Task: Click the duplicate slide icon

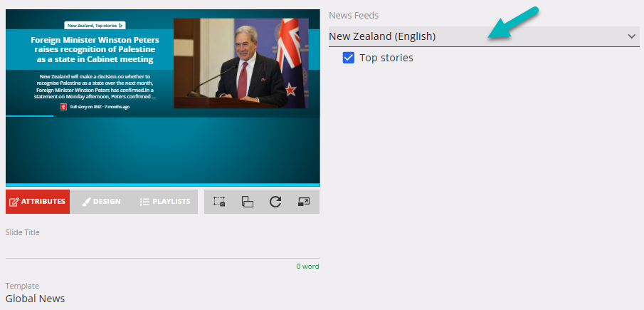Action: (248, 202)
